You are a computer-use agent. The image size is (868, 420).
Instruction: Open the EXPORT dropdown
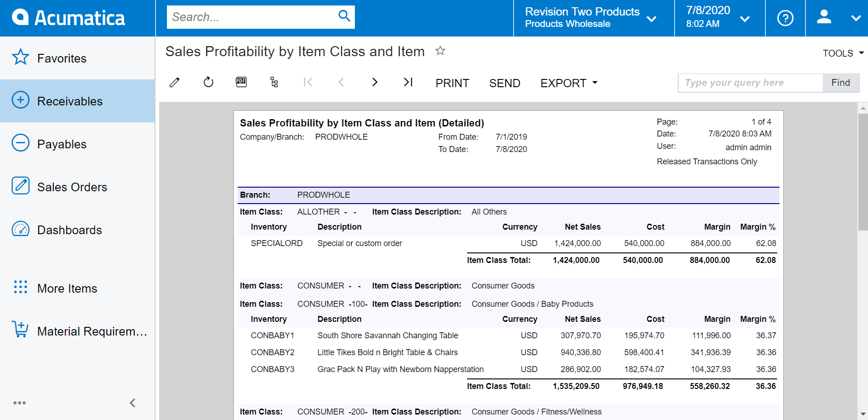[569, 83]
